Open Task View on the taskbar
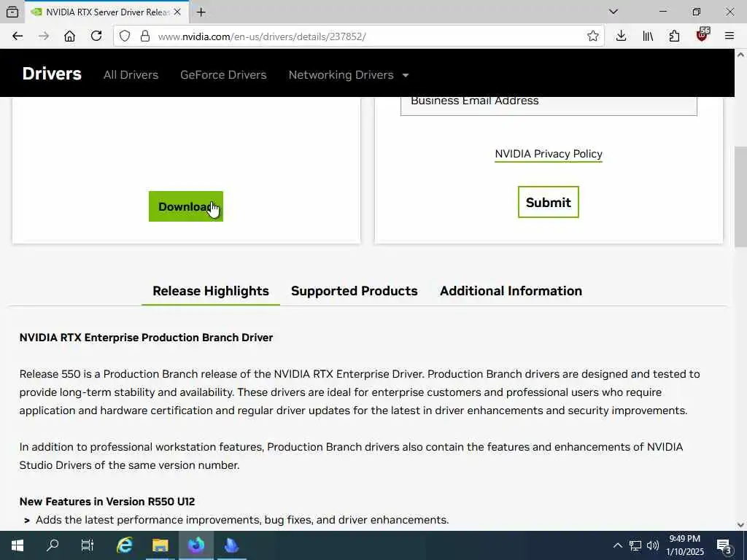Viewport: 747px width, 560px height. [88, 545]
